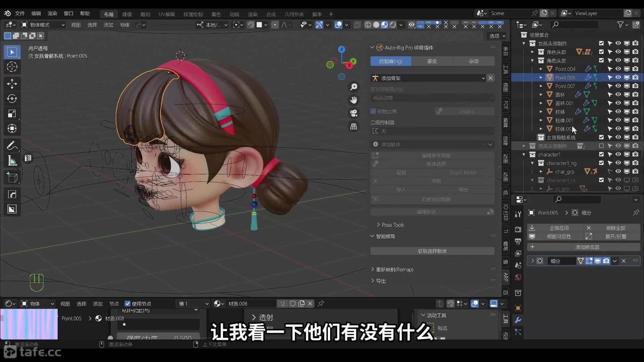Pin the properties editor context
The image size is (644, 362).
click(x=636, y=213)
